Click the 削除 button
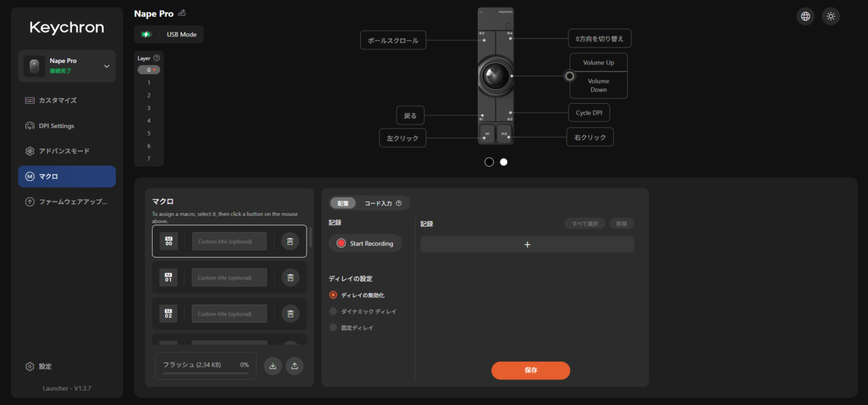 [622, 224]
